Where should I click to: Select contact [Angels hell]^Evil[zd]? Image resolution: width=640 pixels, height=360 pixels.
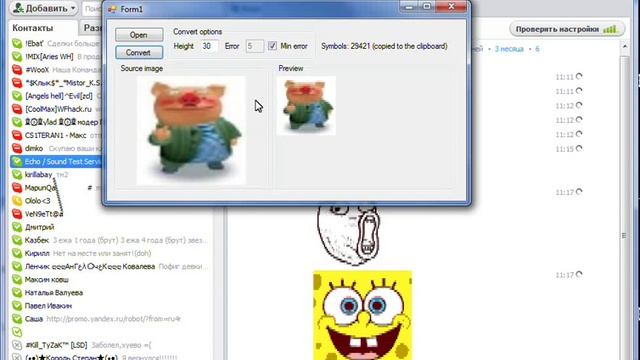pyautogui.click(x=59, y=96)
